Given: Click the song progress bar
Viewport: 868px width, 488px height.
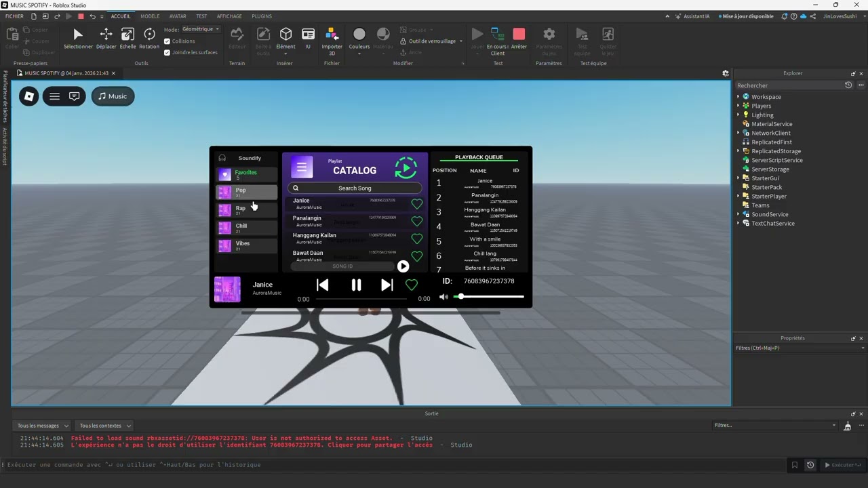Looking at the screenshot, I should 360,298.
